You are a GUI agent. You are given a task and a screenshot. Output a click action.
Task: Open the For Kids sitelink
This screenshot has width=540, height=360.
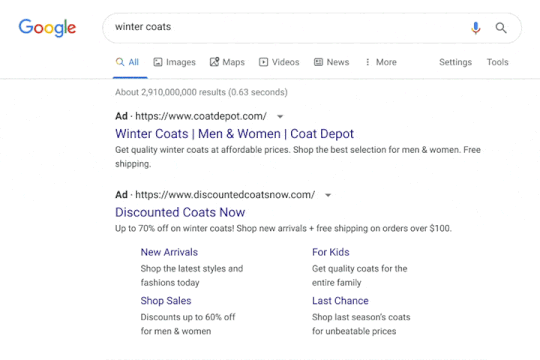click(x=331, y=252)
